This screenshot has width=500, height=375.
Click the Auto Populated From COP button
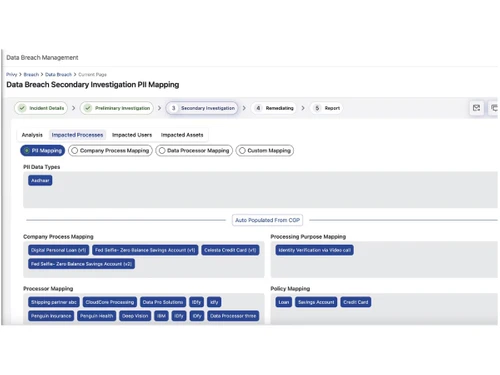[267, 220]
